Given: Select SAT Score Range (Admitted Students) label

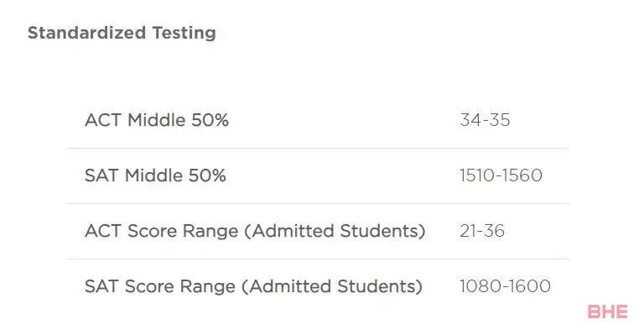Looking at the screenshot, I should tap(253, 286).
